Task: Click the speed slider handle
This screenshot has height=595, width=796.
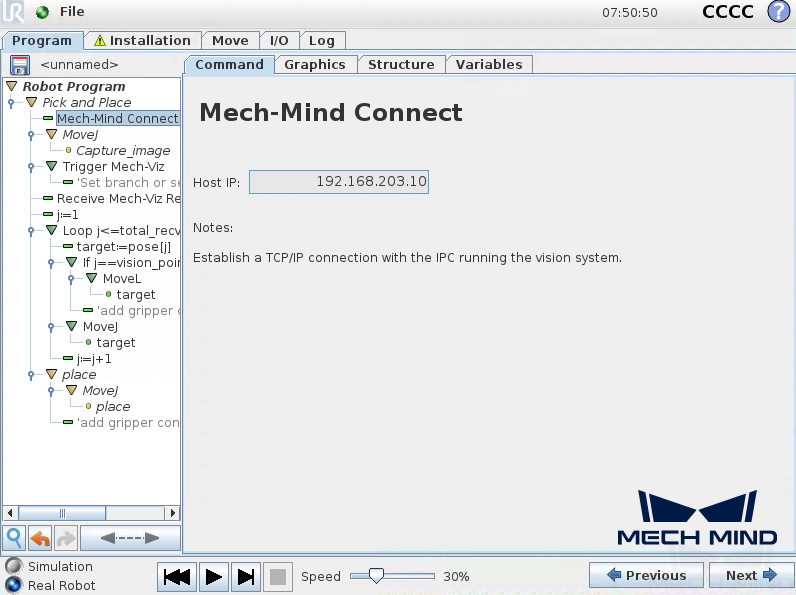Action: coord(376,576)
